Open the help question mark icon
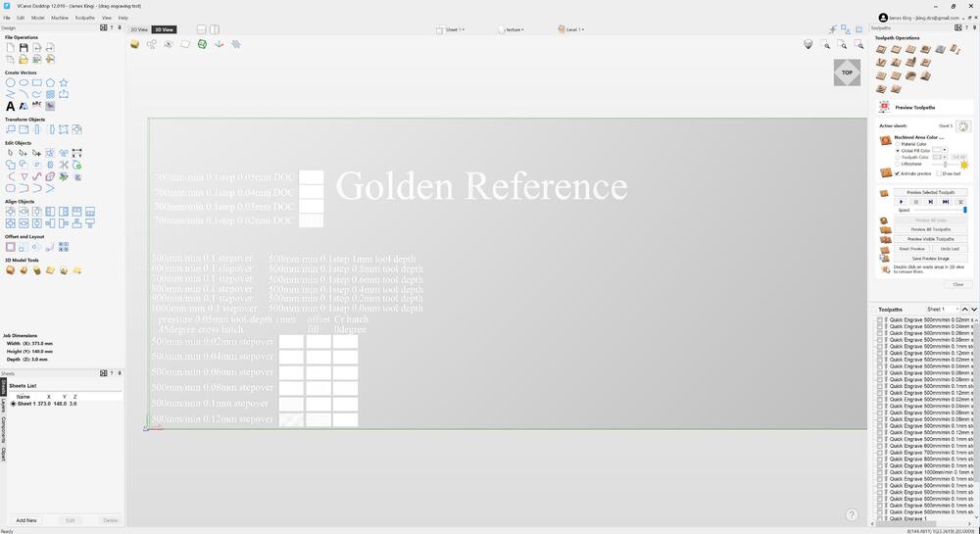Image resolution: width=980 pixels, height=534 pixels. click(x=852, y=514)
